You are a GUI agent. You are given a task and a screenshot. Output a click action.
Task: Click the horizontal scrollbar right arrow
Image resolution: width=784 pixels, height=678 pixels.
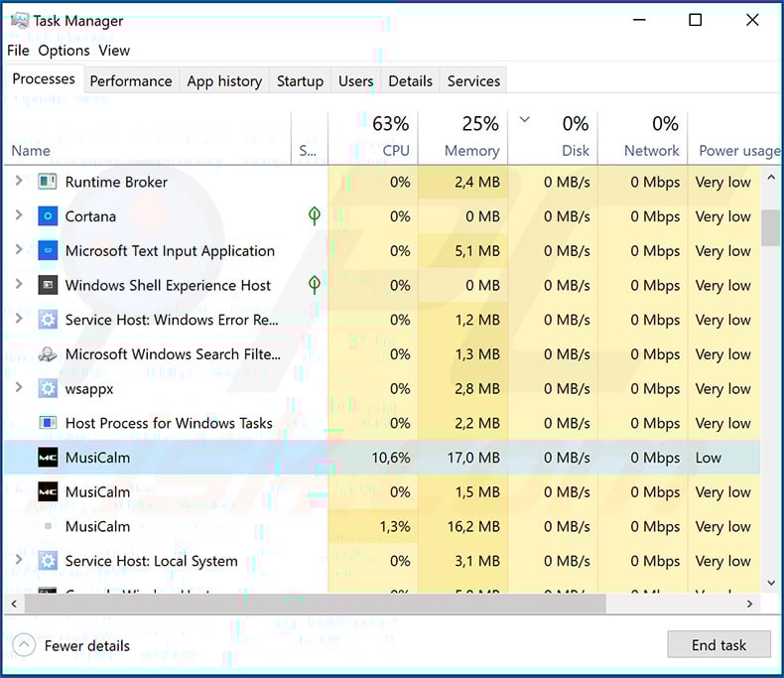pyautogui.click(x=749, y=604)
